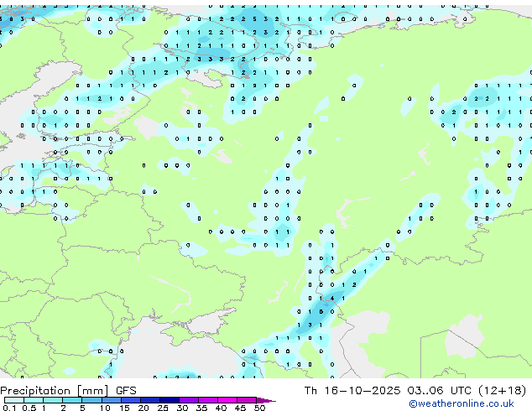Click the legend label '45'
The width and height of the screenshot is (532, 411).
point(240,408)
